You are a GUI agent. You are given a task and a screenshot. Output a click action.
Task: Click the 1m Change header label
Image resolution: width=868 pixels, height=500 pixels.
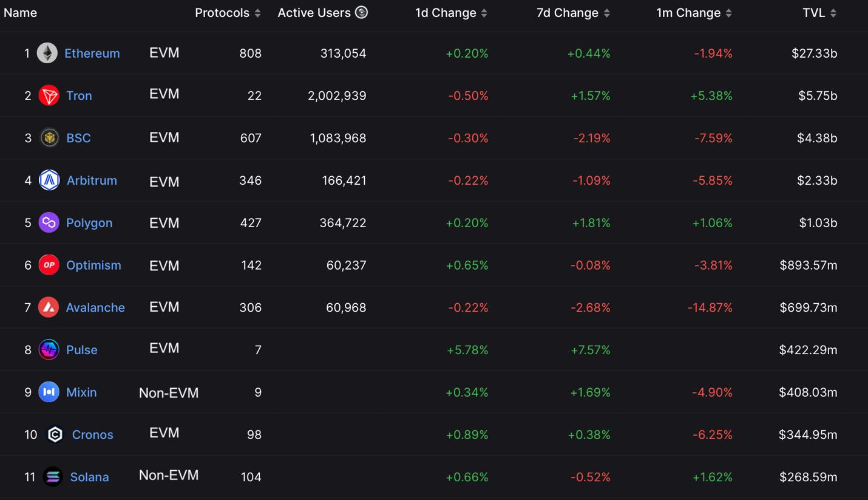(x=688, y=13)
